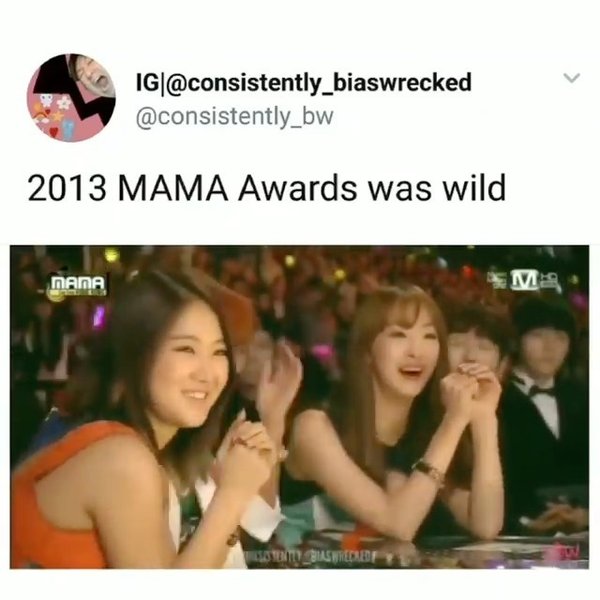Play the embedded MAMA awards video

point(300,407)
